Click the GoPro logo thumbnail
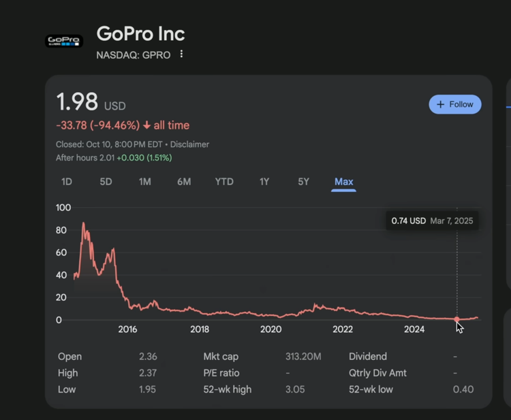 pos(64,41)
